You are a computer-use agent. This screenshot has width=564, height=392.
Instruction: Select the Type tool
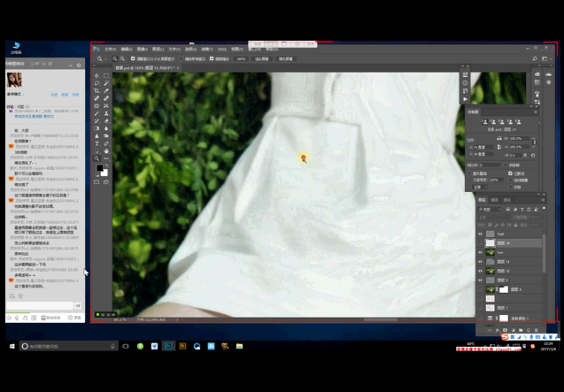coord(97,143)
